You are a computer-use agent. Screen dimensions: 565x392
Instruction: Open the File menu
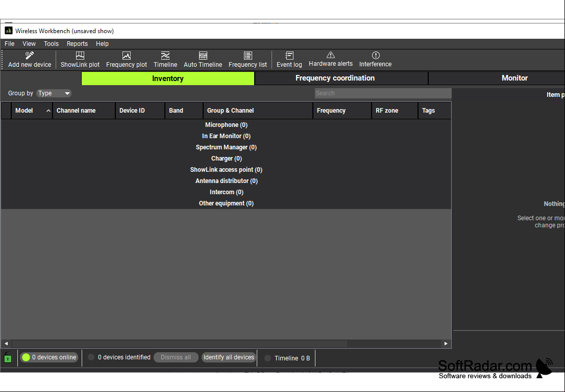tap(9, 43)
